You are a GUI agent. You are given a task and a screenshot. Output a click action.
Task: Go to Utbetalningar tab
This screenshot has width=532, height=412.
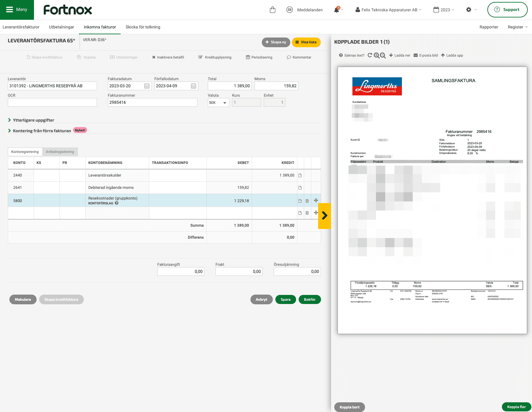pos(61,27)
